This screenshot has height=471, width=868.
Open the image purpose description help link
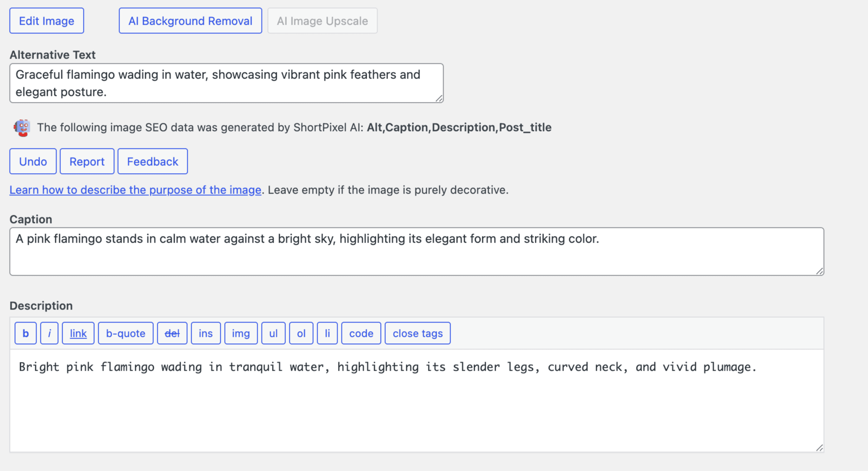click(135, 190)
